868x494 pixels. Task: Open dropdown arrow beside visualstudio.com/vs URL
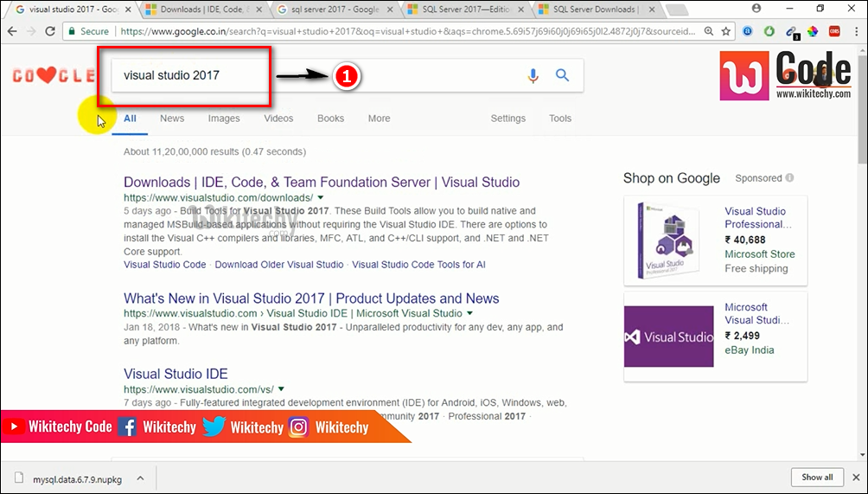(x=281, y=389)
